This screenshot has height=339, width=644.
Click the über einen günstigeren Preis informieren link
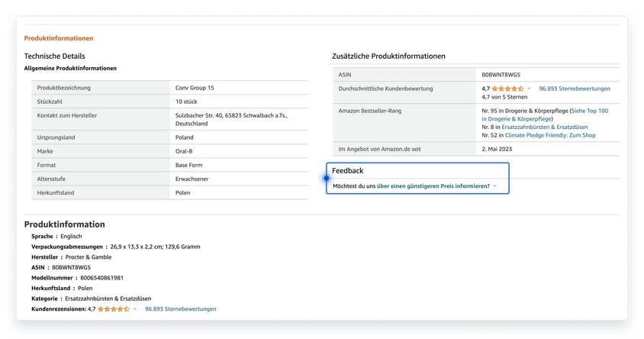[x=433, y=186]
